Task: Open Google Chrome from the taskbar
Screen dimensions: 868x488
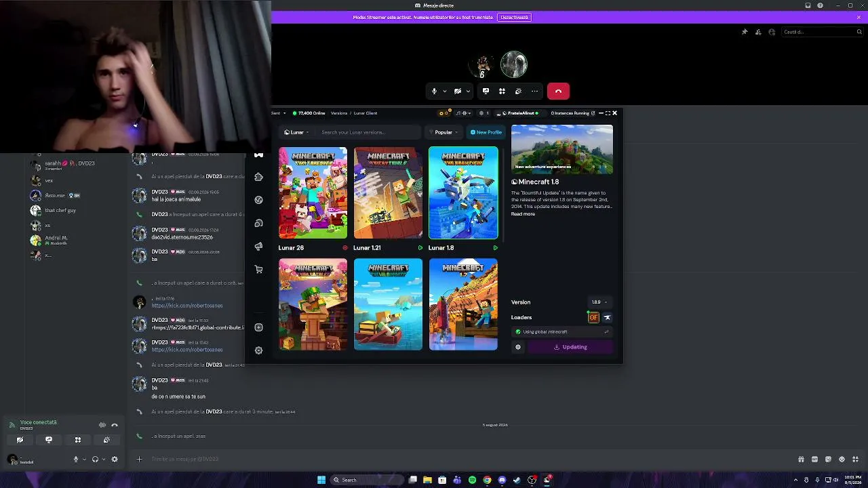Action: click(487, 480)
